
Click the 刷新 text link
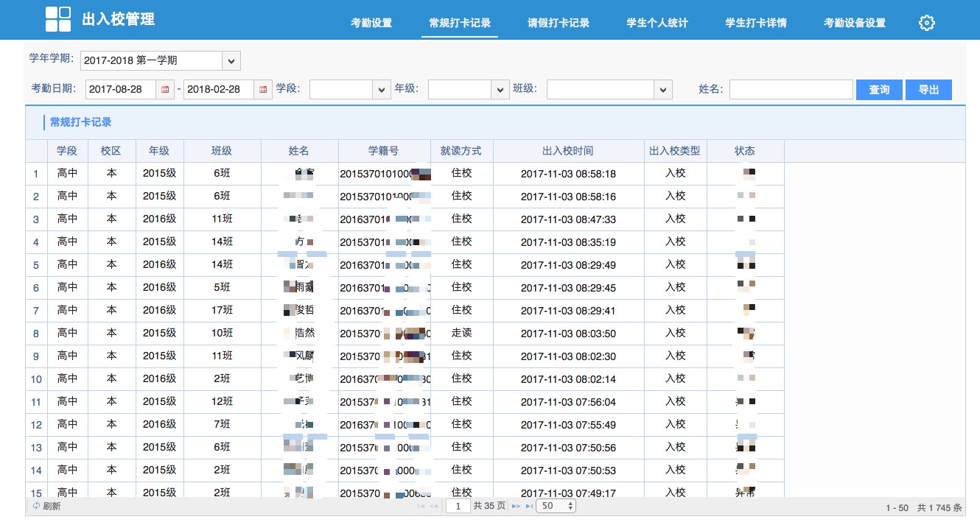pyautogui.click(x=52, y=507)
